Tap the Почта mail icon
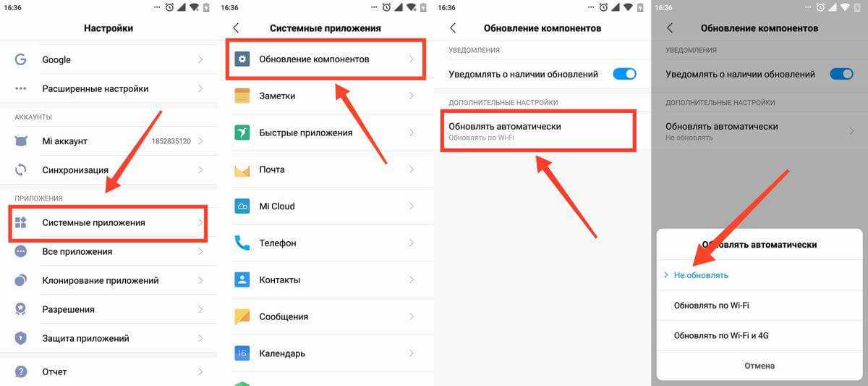 [242, 169]
